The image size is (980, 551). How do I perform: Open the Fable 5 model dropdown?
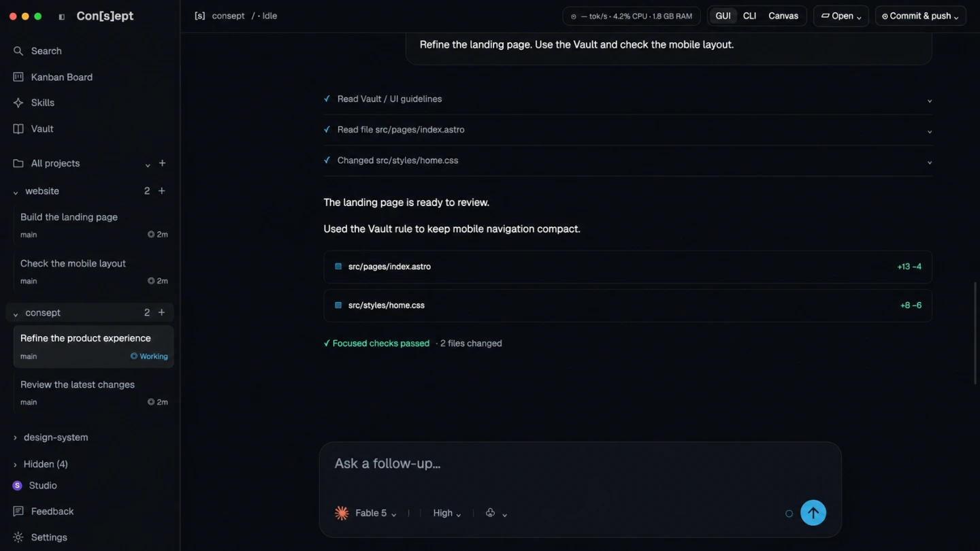[x=366, y=513]
